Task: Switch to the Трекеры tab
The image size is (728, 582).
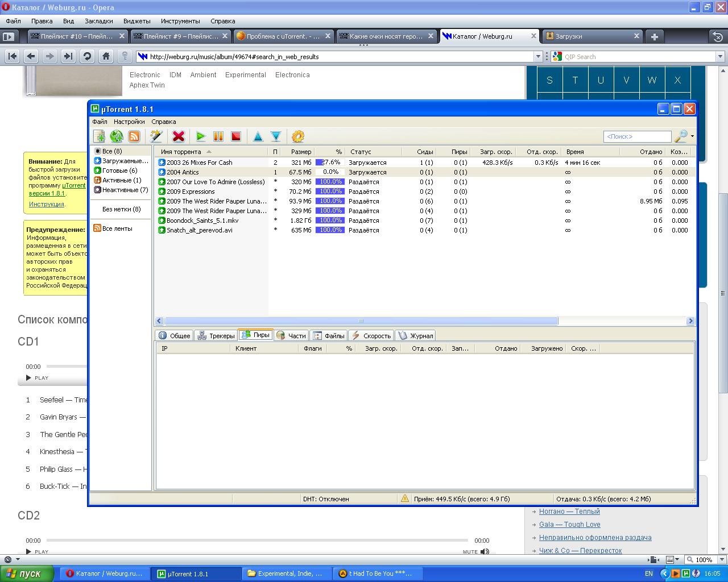Action: click(216, 336)
